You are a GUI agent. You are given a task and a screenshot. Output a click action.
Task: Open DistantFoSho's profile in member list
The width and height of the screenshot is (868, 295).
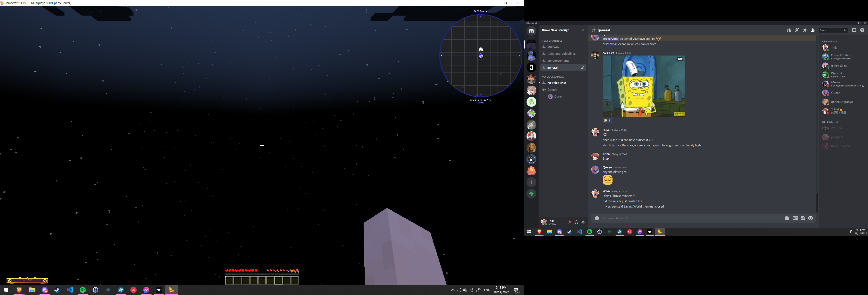pyautogui.click(x=843, y=57)
